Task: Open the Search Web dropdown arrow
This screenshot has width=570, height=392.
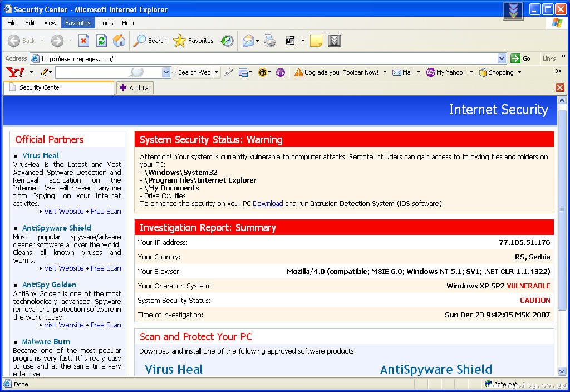Action: [x=217, y=72]
